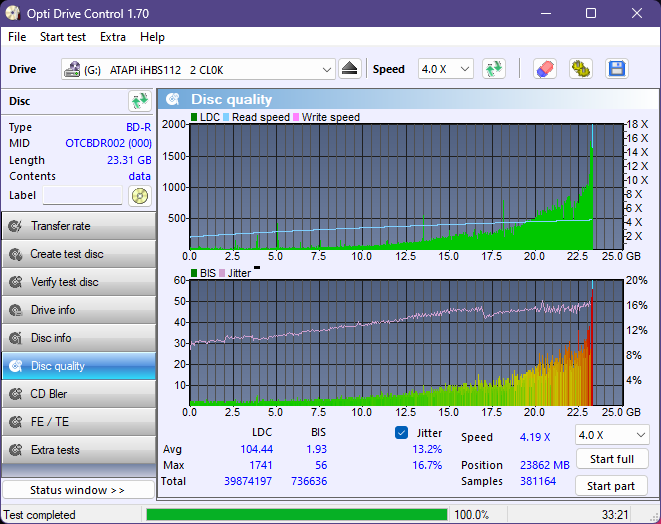Click the Test completed status text

click(x=40, y=515)
